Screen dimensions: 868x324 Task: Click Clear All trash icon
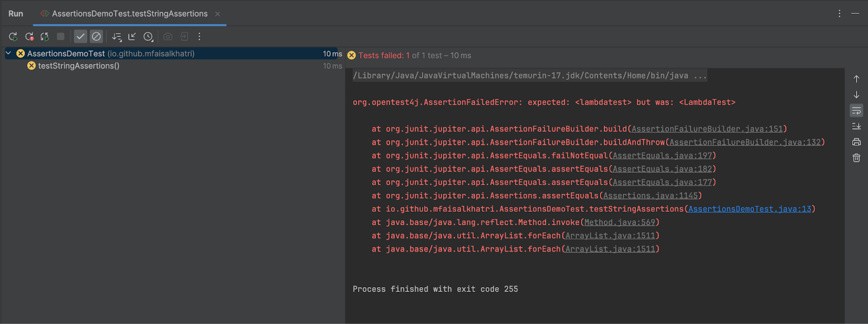point(856,157)
